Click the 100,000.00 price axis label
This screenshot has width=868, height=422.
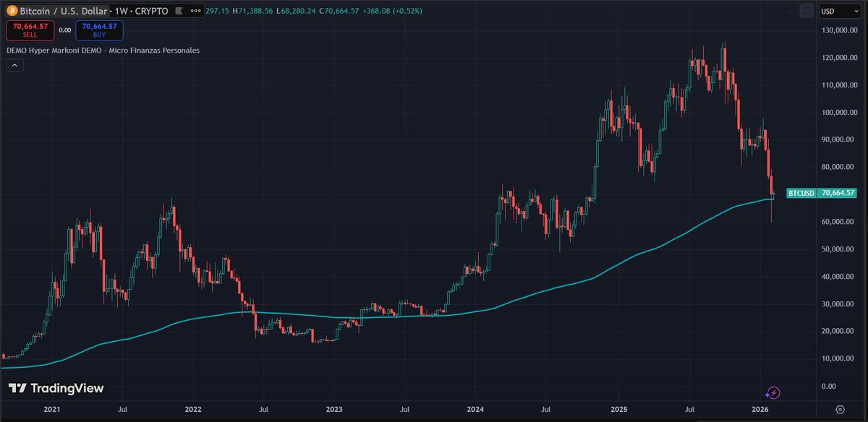tap(839, 113)
